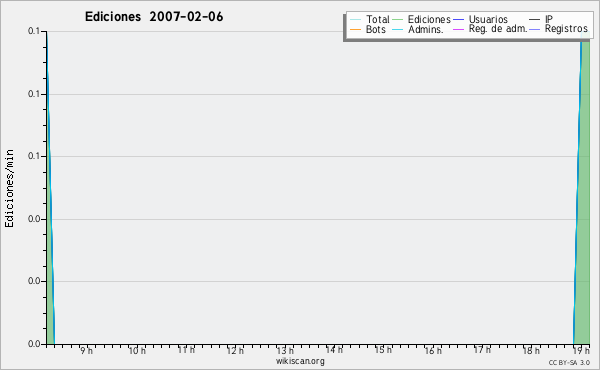The image size is (600, 370).
Task: Click the 15 h axis tick label
Action: (x=383, y=350)
